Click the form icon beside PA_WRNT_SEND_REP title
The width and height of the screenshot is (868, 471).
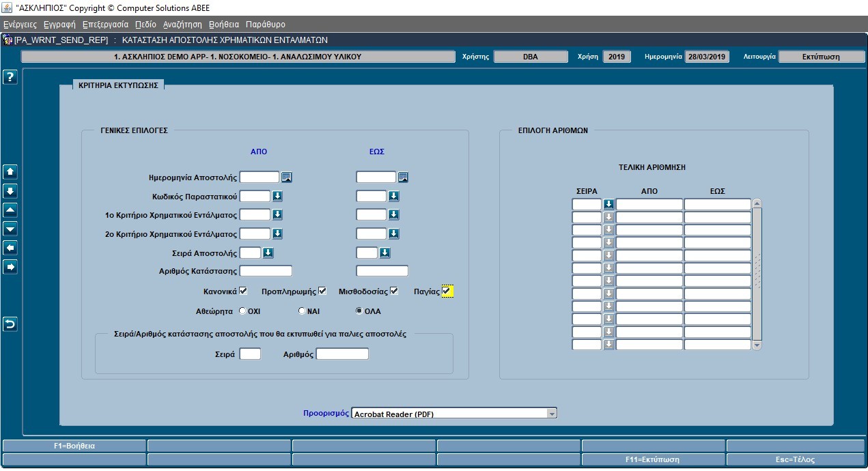tap(8, 40)
